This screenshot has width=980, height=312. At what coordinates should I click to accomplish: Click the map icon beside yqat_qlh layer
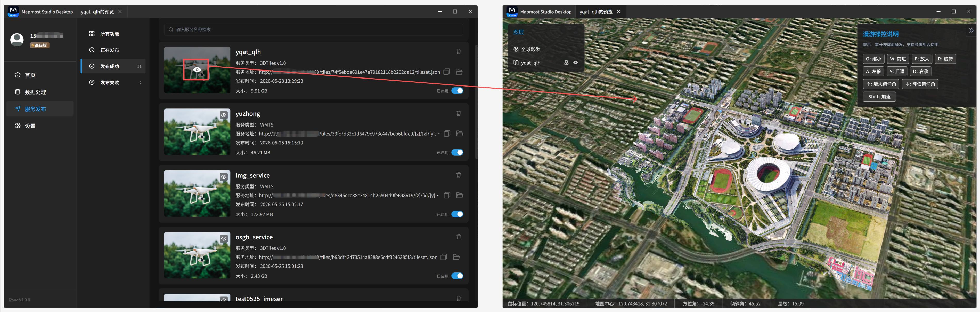point(516,63)
